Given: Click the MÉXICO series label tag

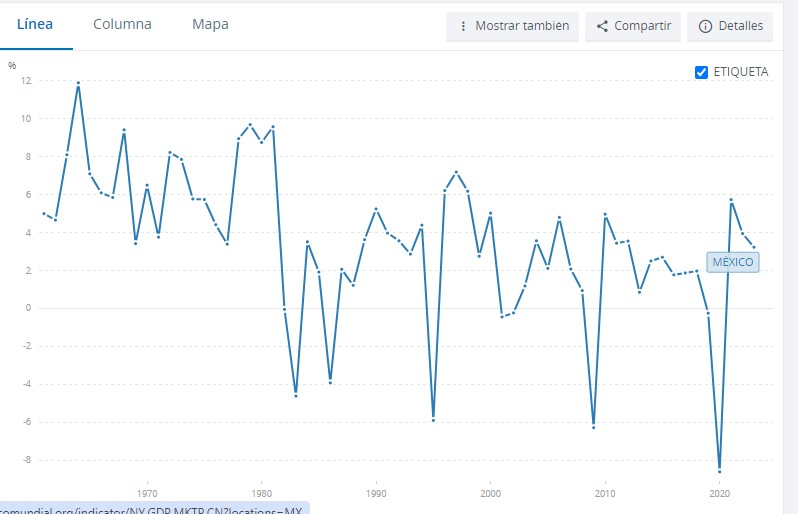Looking at the screenshot, I should 733,262.
